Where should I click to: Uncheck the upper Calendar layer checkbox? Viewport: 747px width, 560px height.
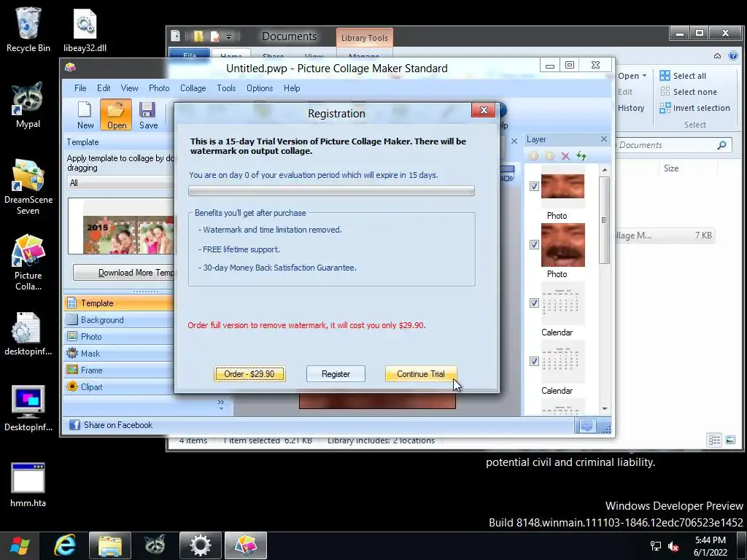pyautogui.click(x=534, y=303)
